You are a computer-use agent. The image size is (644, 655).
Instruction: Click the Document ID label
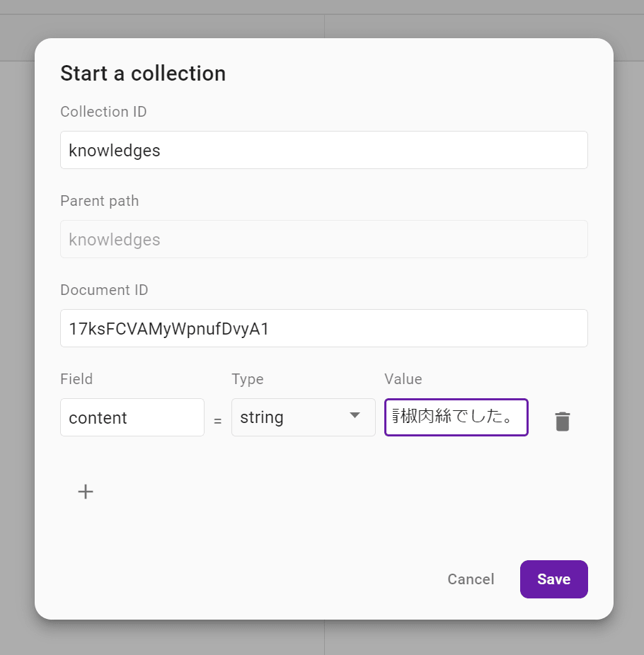(x=104, y=290)
